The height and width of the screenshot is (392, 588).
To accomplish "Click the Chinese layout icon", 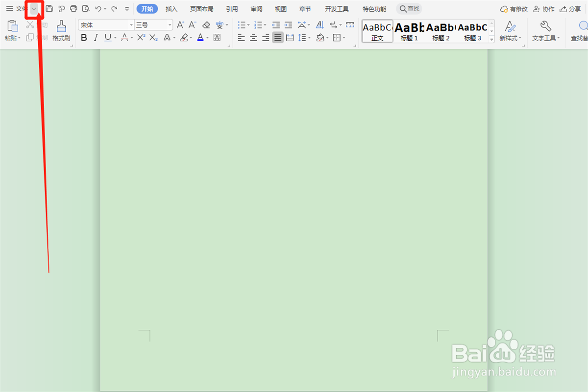I will pos(302,25).
